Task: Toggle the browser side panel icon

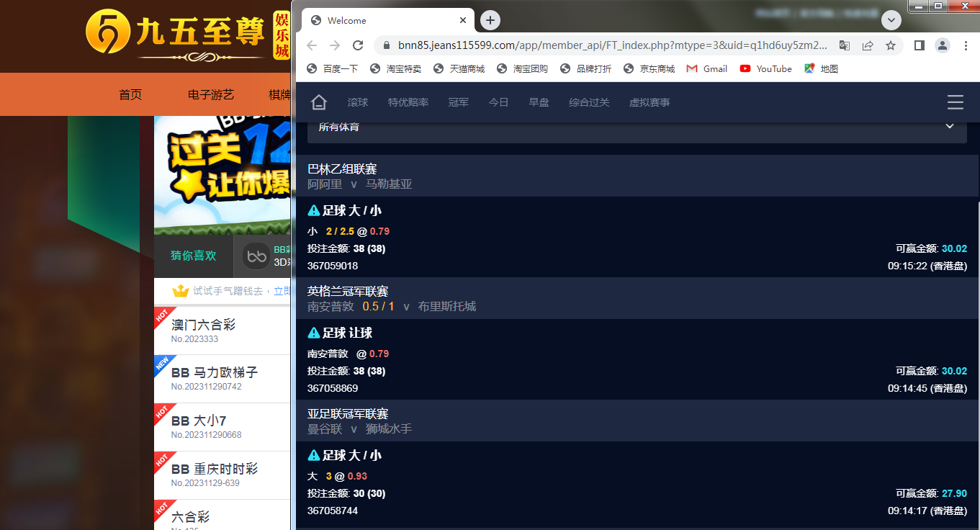Action: pyautogui.click(x=920, y=45)
